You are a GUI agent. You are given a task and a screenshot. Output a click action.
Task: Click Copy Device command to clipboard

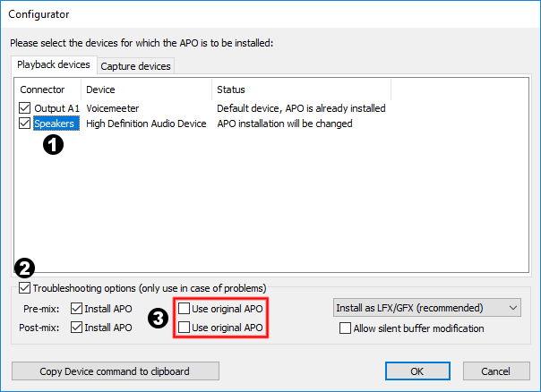(x=115, y=371)
